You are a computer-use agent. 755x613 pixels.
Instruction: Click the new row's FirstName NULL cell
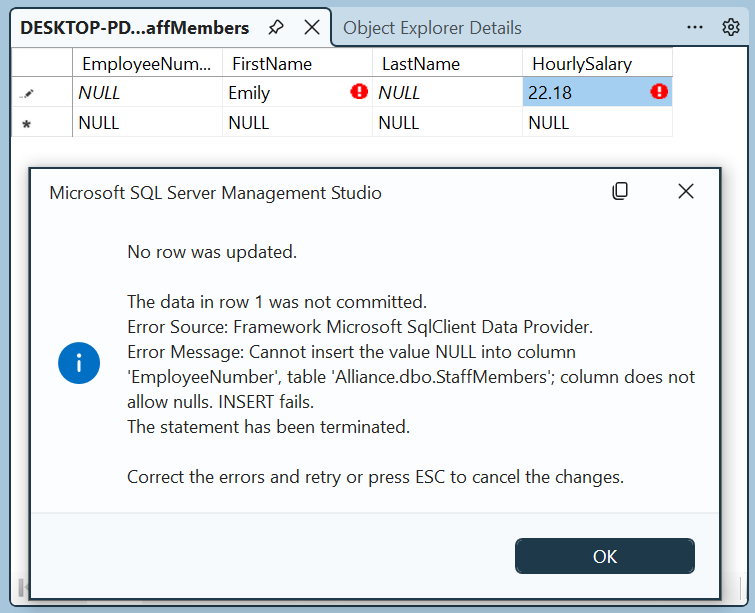(x=298, y=122)
